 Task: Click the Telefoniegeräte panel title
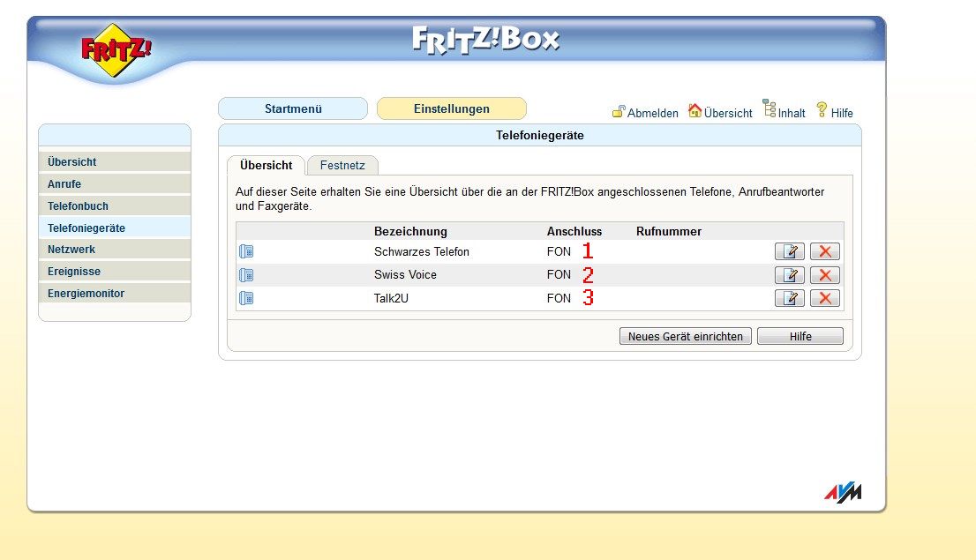540,136
